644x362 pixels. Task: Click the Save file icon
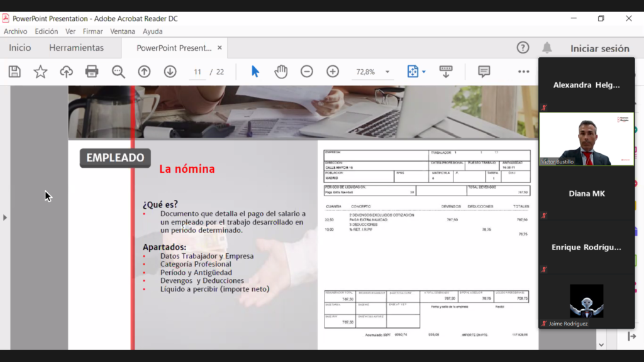click(14, 72)
